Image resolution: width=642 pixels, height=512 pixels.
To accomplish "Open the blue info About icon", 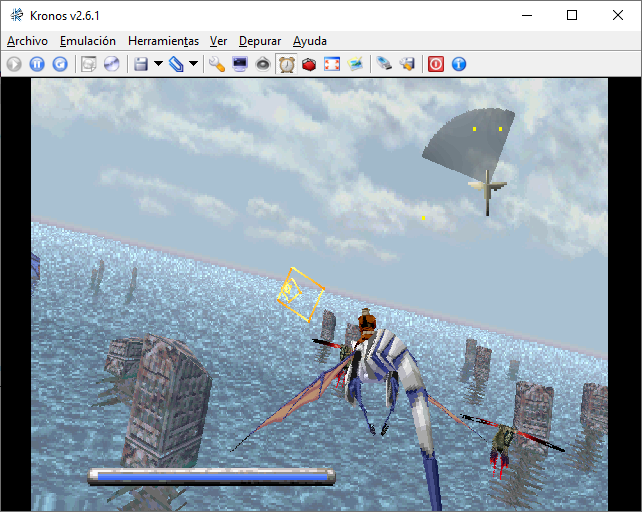I will coord(459,64).
